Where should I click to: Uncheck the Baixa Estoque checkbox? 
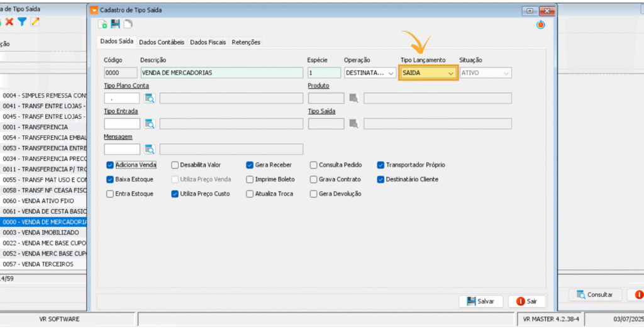pyautogui.click(x=109, y=179)
